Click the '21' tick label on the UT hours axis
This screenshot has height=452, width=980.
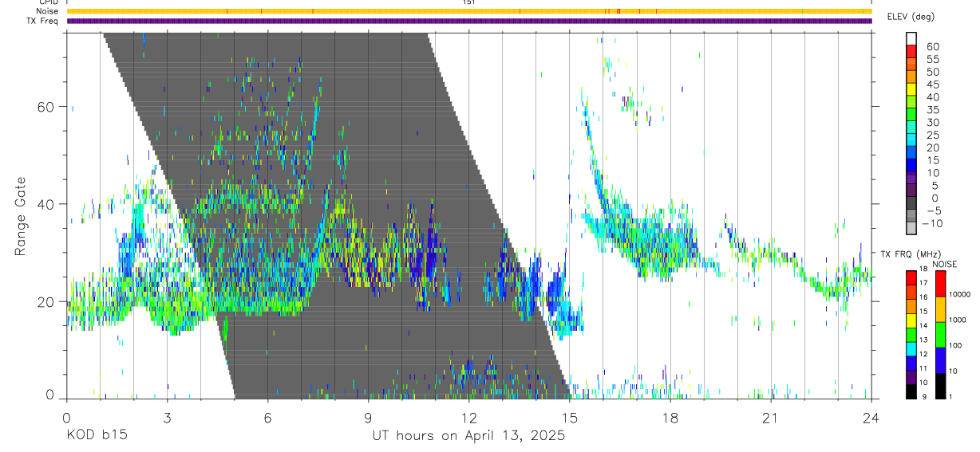771,419
